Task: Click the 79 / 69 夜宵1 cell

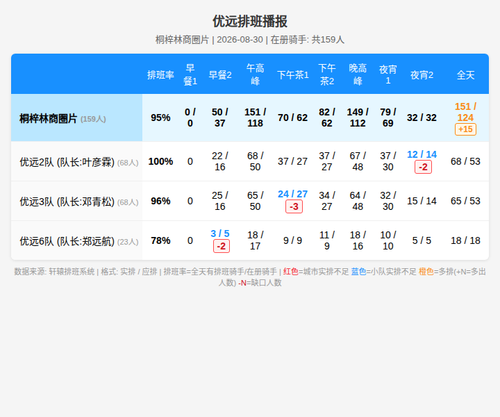Action: coord(388,118)
